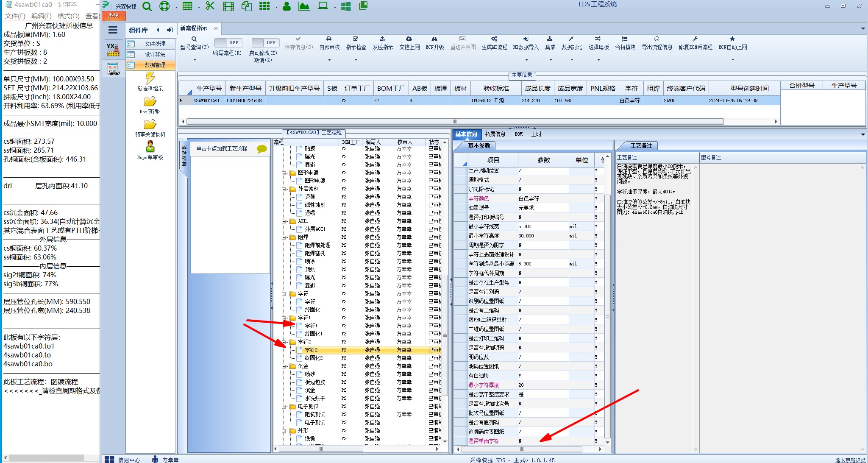Screen dimensions: 868x463
Task: Click the hamburger menu button
Action: (x=113, y=30)
